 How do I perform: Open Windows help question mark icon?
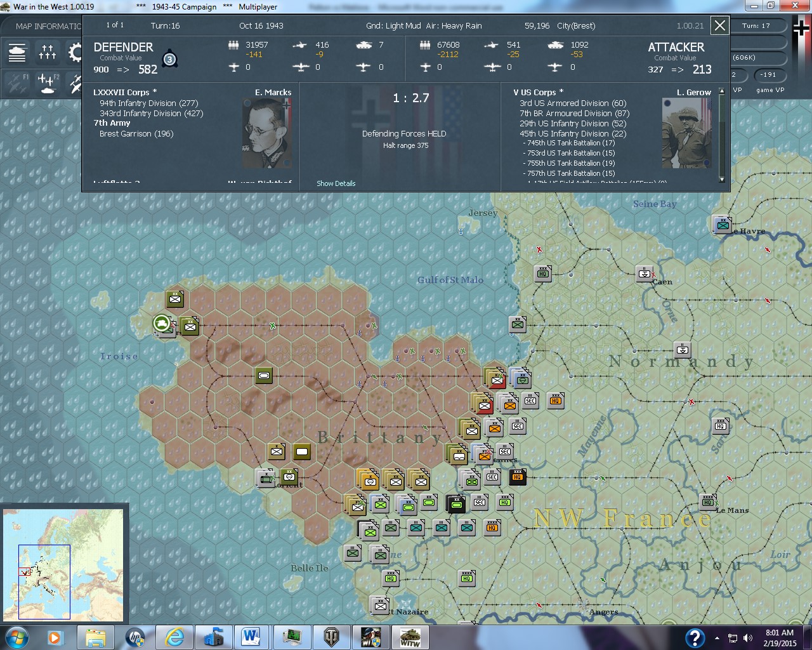[695, 637]
